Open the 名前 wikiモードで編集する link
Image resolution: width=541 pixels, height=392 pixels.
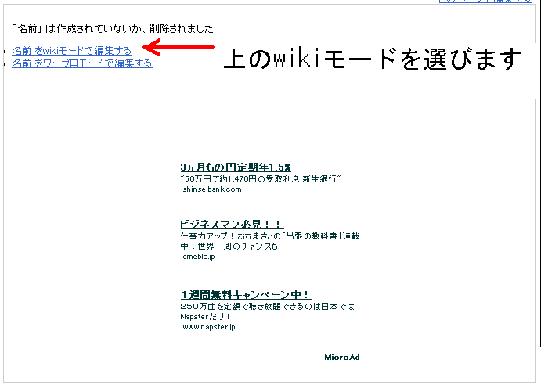(x=71, y=51)
